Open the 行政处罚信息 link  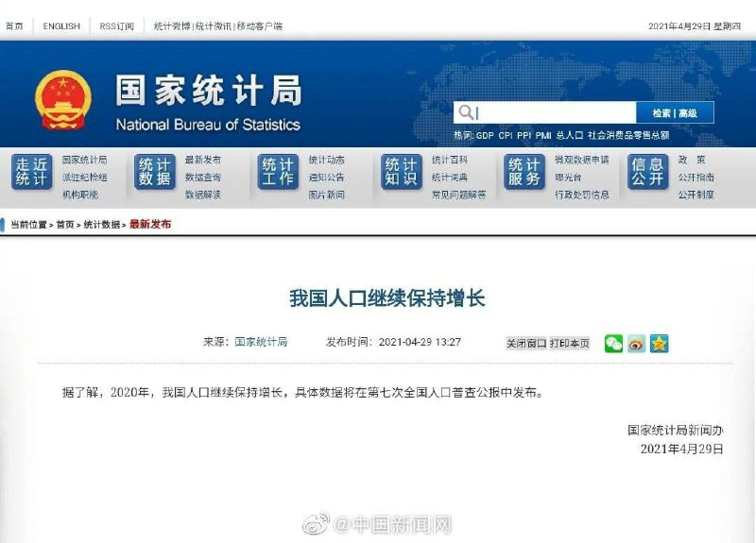coord(582,195)
